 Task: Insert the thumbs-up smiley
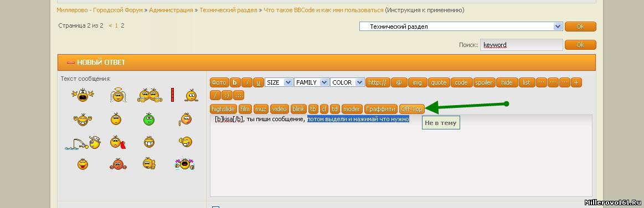tap(148, 163)
